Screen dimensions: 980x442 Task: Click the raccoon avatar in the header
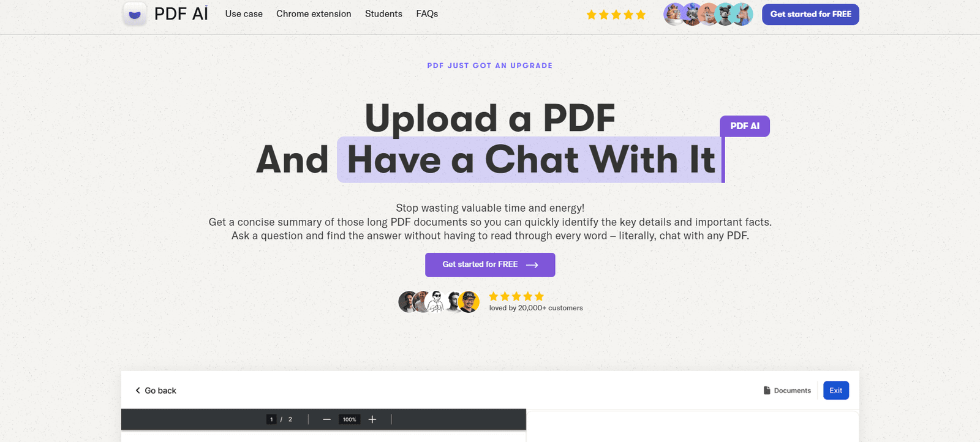(692, 13)
